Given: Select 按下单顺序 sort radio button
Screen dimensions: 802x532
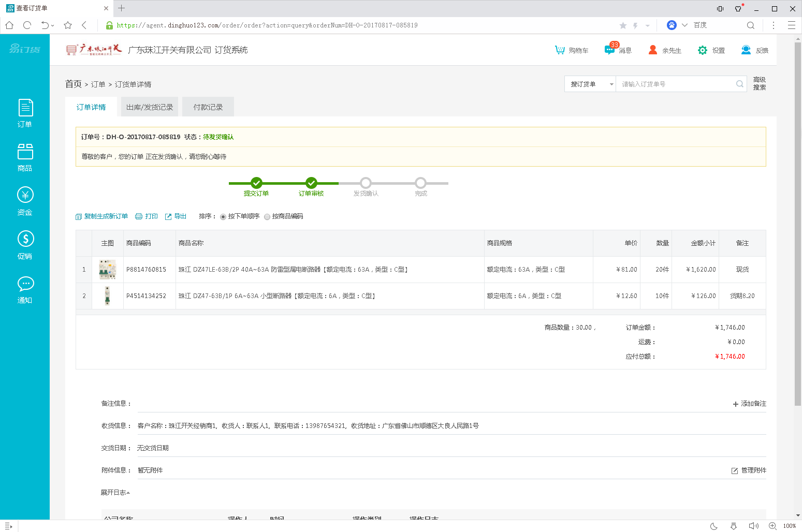Looking at the screenshot, I should pos(223,217).
